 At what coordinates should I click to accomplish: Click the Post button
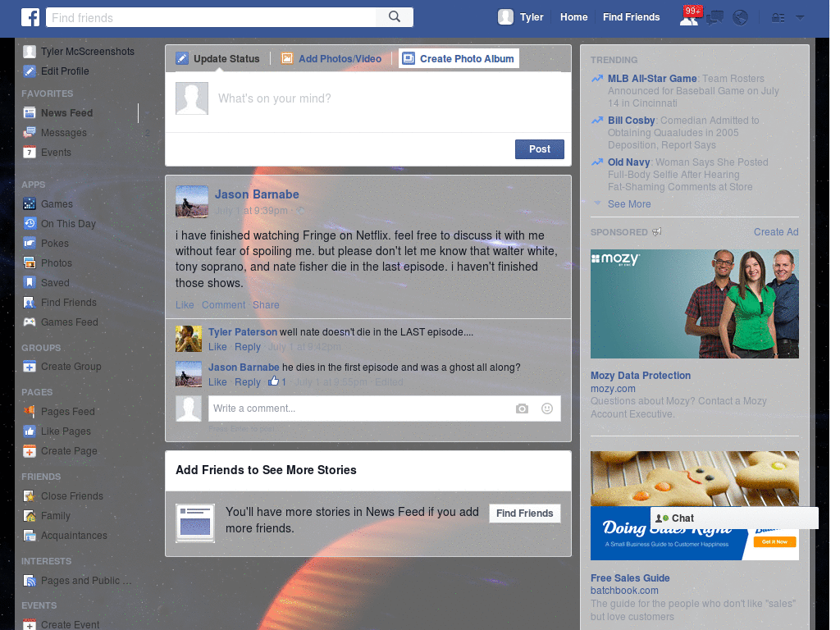tap(540, 149)
